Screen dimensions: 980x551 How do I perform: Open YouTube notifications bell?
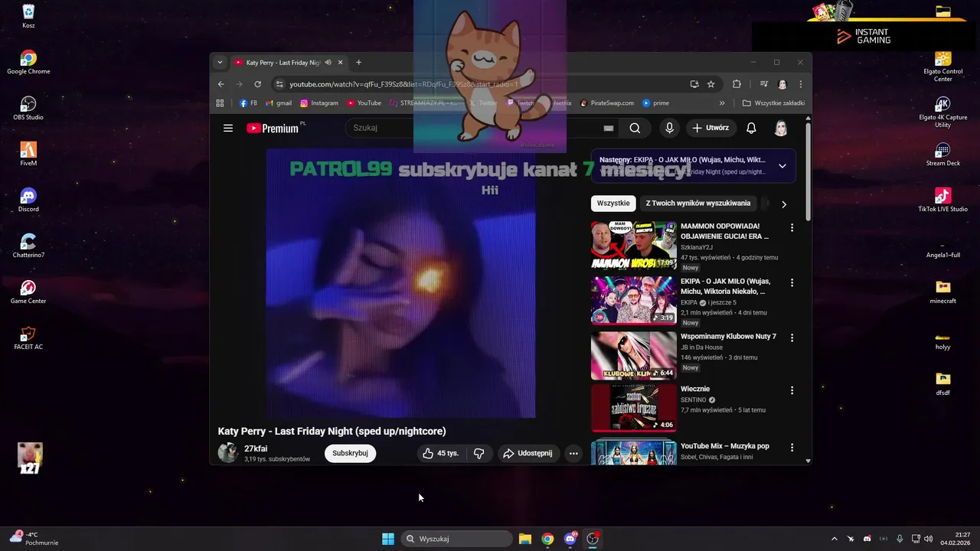[x=751, y=128]
